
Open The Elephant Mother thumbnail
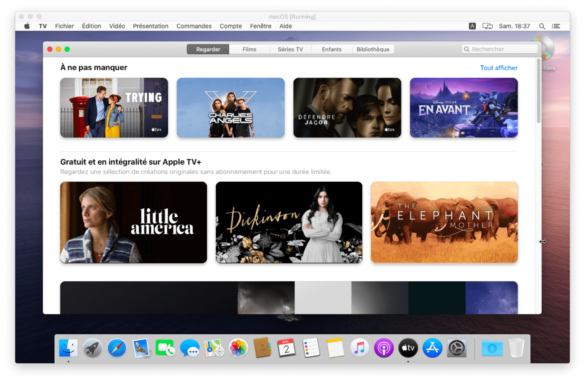[x=444, y=222]
